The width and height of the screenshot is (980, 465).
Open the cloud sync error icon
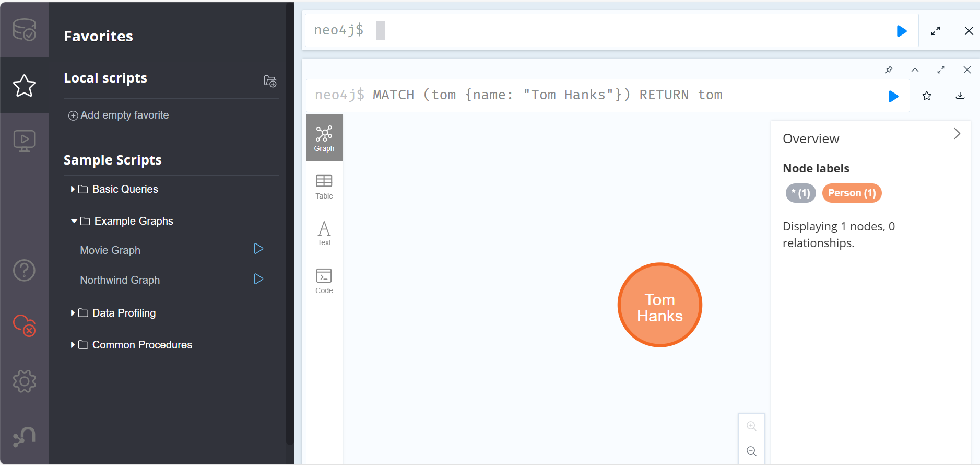25,326
